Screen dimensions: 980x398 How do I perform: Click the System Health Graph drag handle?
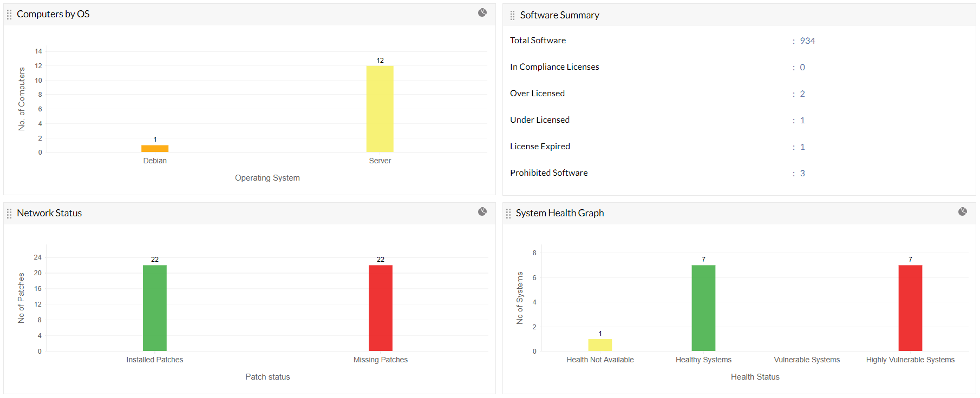(508, 214)
